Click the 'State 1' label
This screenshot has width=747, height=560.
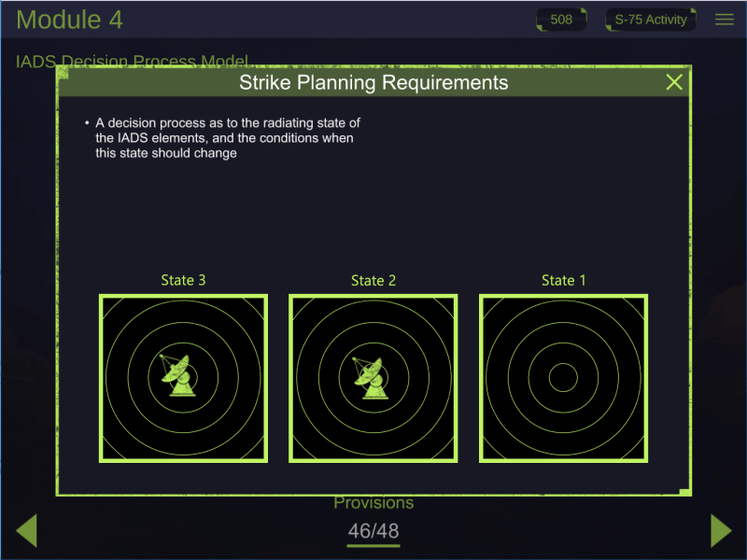click(564, 281)
